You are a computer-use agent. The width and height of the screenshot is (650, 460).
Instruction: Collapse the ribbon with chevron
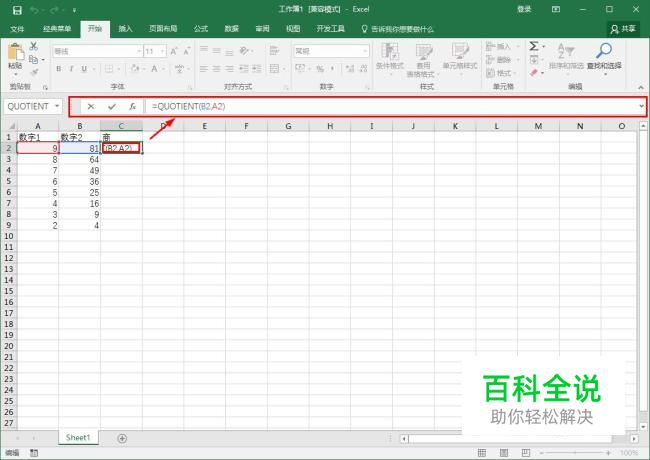[x=641, y=87]
